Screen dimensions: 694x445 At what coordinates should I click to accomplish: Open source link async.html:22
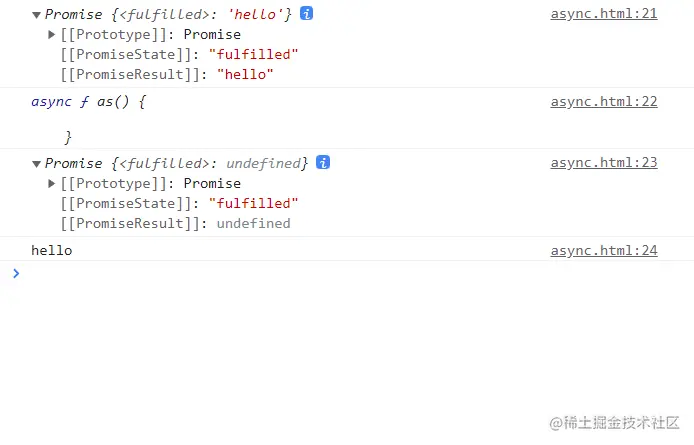click(x=604, y=102)
